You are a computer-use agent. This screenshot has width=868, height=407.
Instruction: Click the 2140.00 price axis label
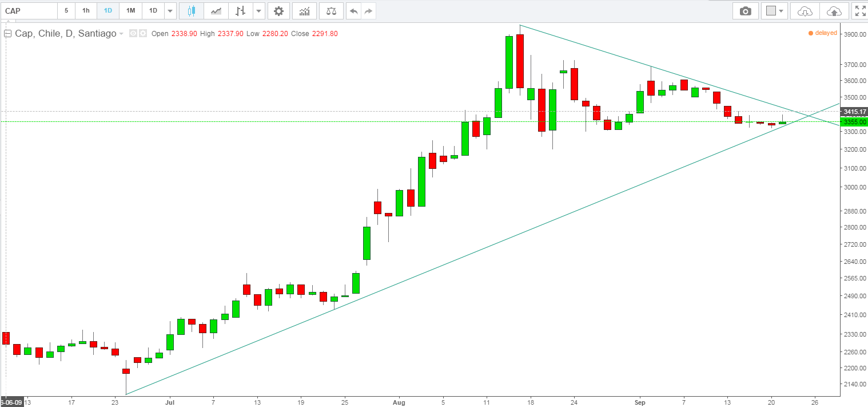pos(855,384)
